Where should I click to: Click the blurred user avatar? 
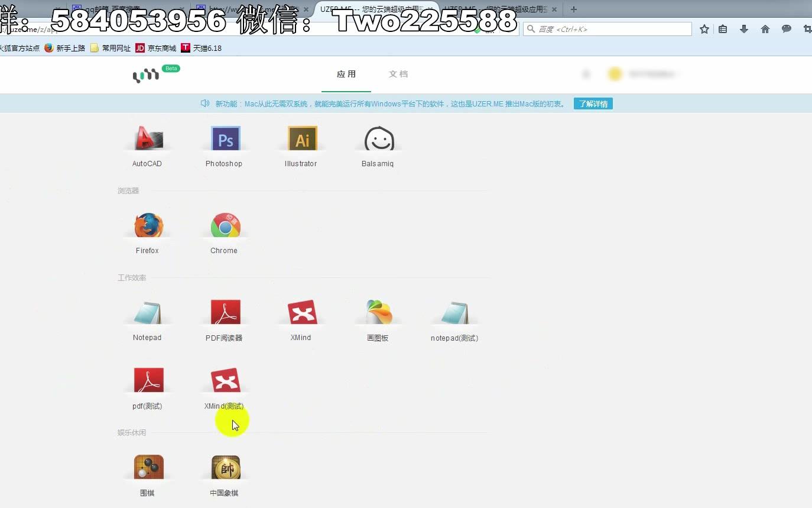(615, 74)
